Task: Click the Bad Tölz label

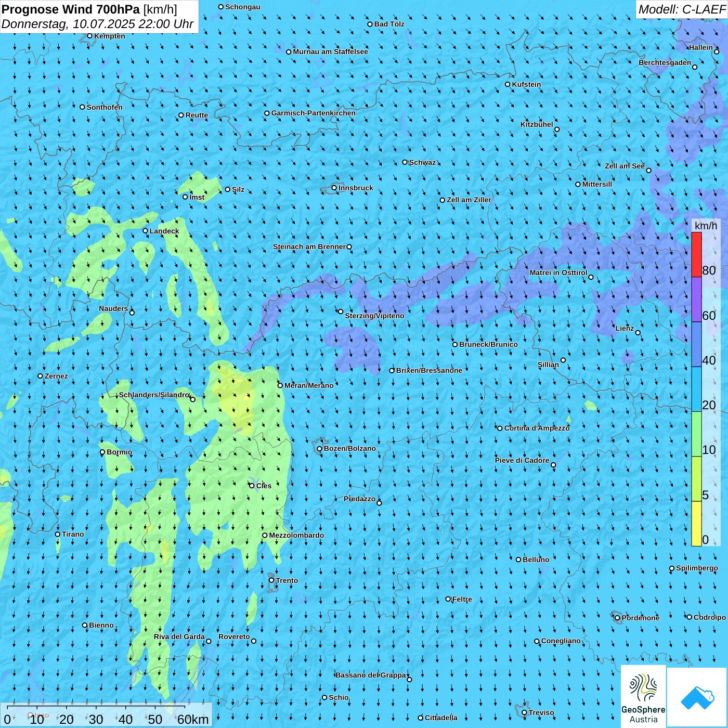Action: (389, 24)
